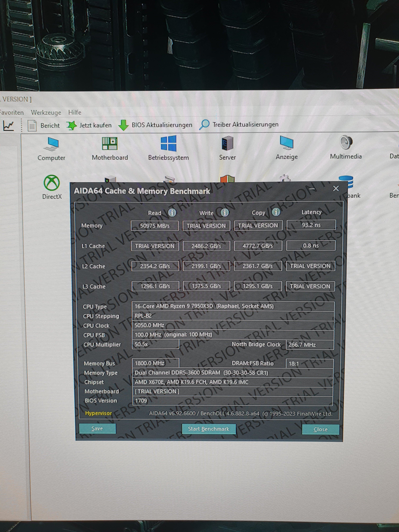This screenshot has height=532, width=399.
Task: Click the Start Benchmark button
Action: 208,429
